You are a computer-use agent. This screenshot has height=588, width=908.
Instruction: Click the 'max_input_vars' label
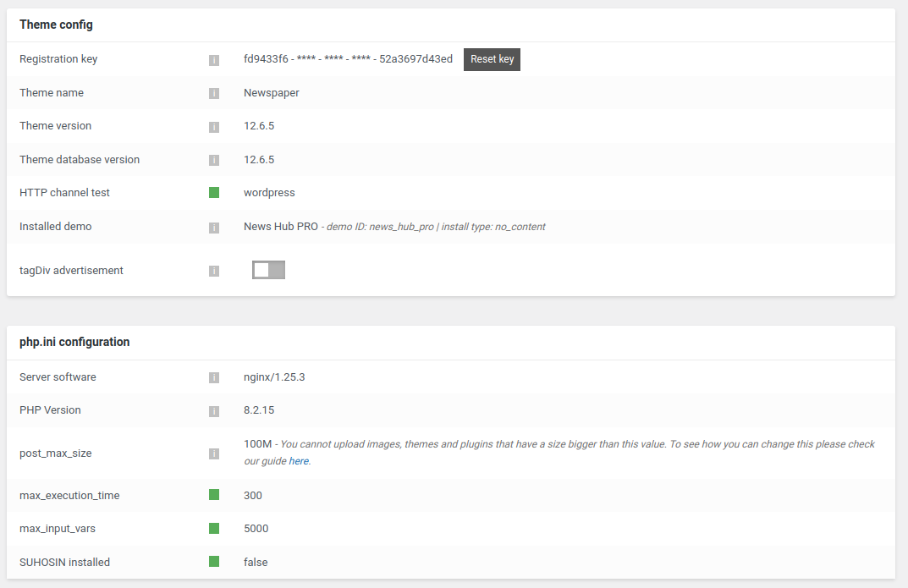pyautogui.click(x=58, y=529)
